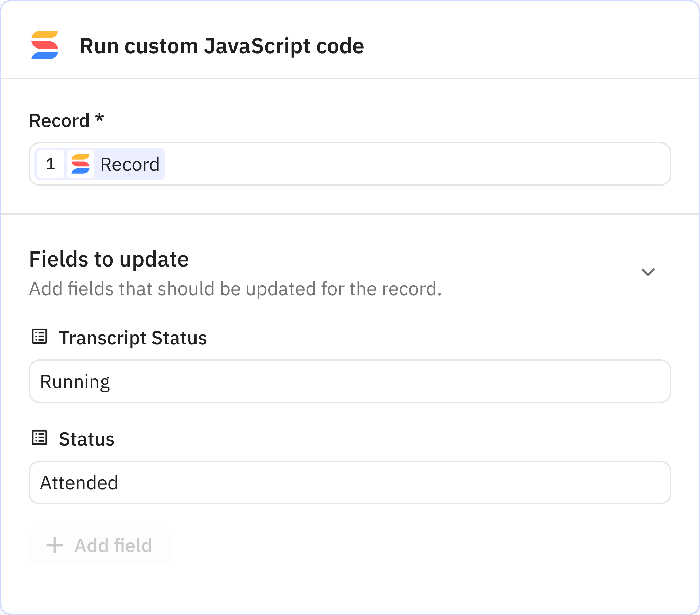Click the Transcript Status field label
The width and height of the screenshot is (700, 615).
(133, 338)
